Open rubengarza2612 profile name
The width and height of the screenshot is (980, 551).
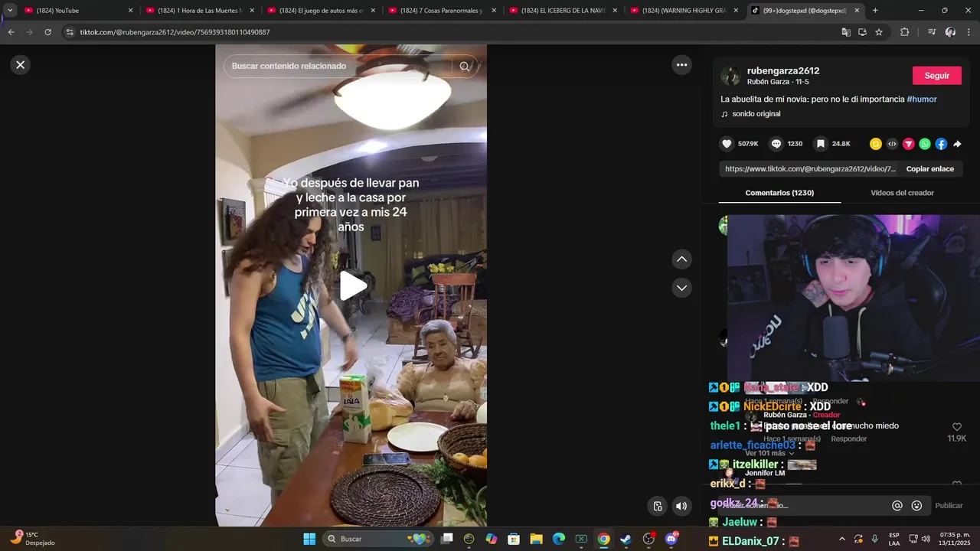click(783, 70)
